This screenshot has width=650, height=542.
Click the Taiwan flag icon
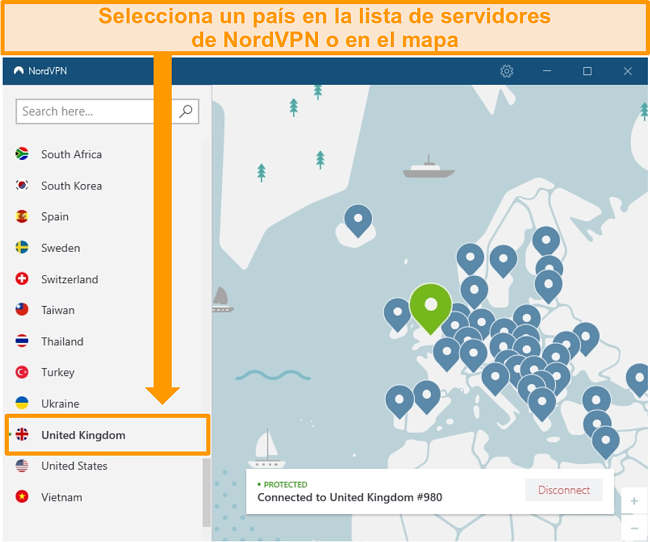click(22, 309)
